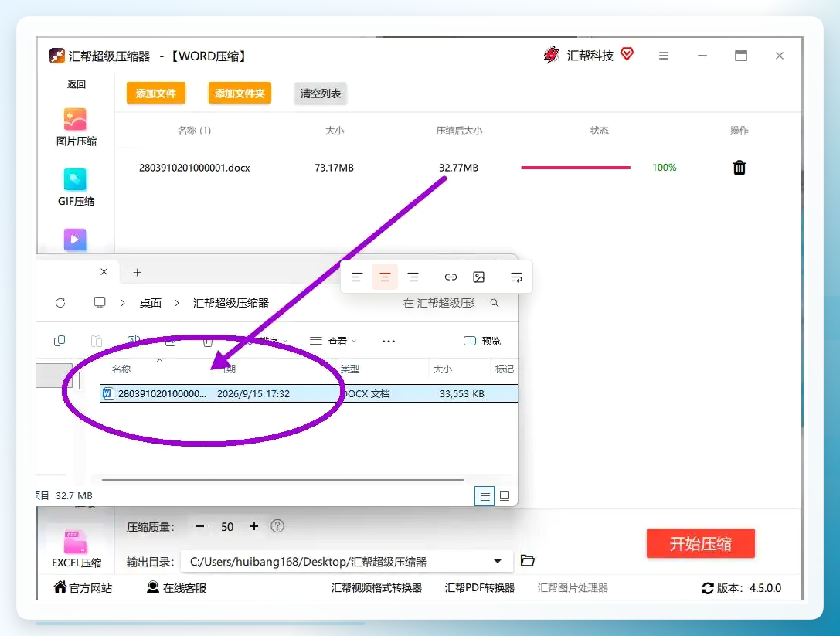
Task: Open 汇帮图片处理器 link
Action: tap(573, 588)
